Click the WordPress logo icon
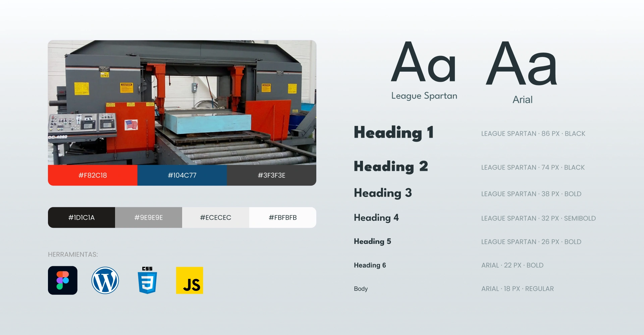This screenshot has height=335, width=644. point(105,280)
